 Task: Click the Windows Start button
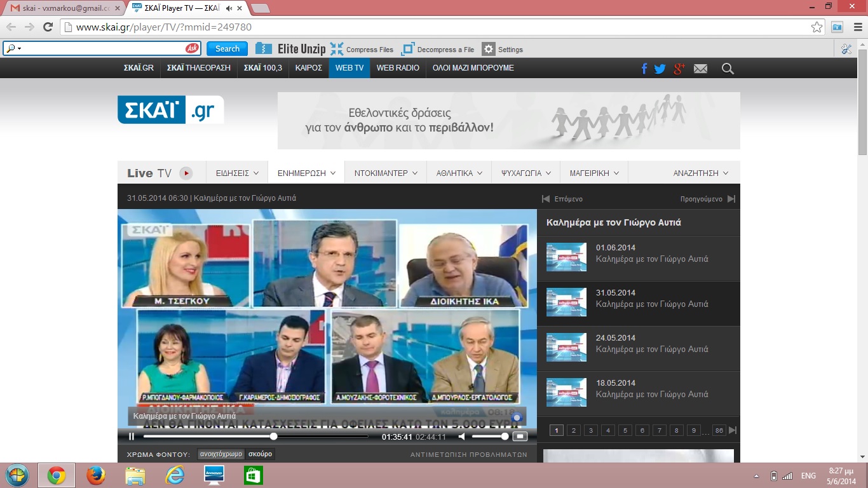click(x=17, y=475)
